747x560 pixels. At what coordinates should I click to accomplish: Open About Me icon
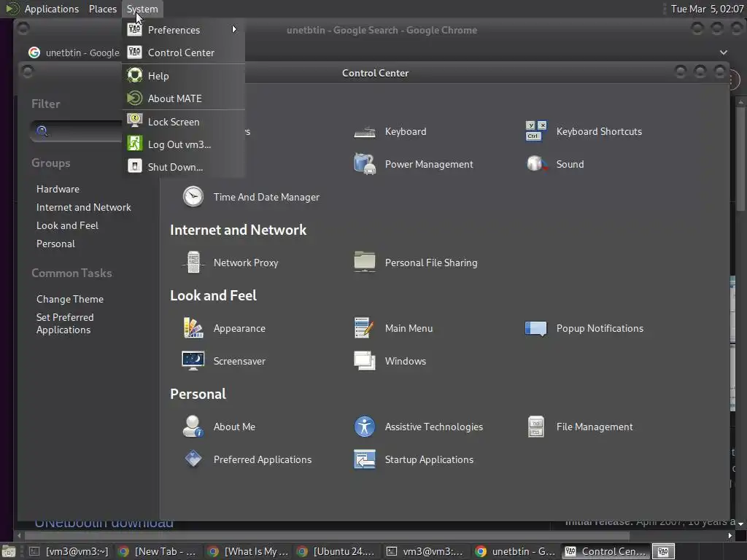point(193,427)
